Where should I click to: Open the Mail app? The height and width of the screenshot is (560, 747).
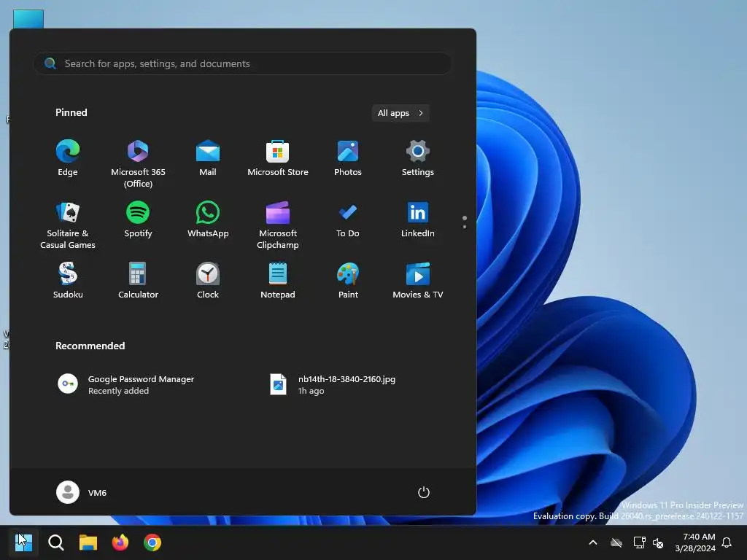[x=208, y=159]
